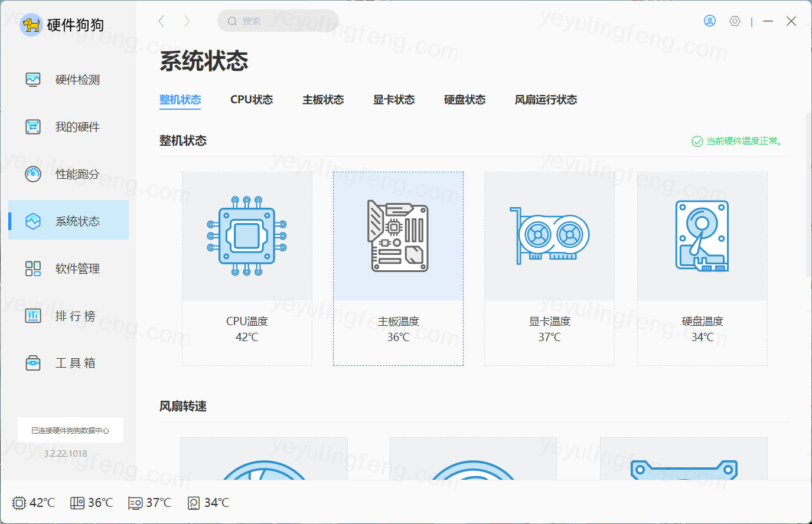Click the 37℃ reading in bottom status bar
This screenshot has width=812, height=524.
[159, 503]
